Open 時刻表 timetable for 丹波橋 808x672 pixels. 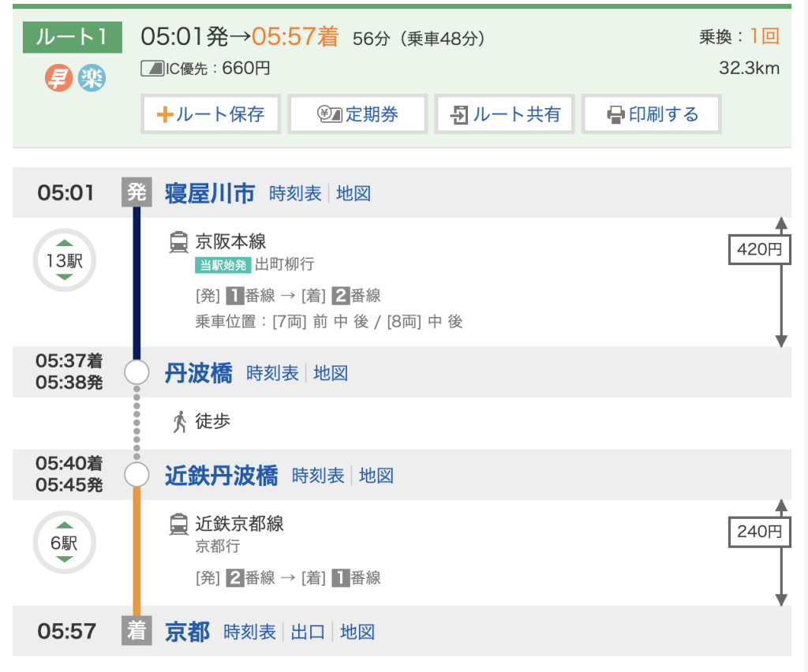(x=272, y=373)
